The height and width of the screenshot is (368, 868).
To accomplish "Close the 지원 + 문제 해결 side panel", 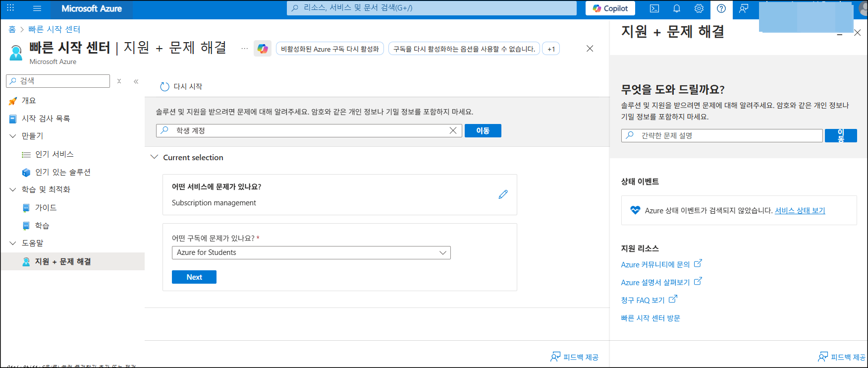I will click(858, 33).
